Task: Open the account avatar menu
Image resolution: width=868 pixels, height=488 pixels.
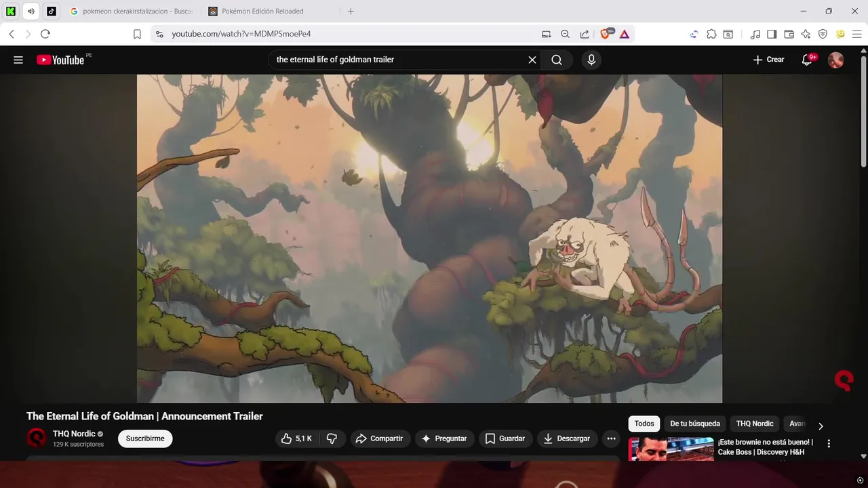Action: tap(836, 60)
